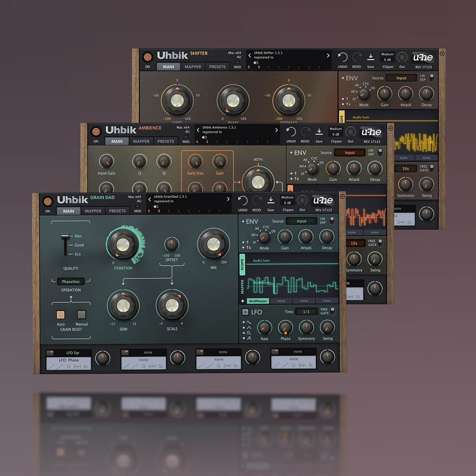The width and height of the screenshot is (476, 476).
Task: Switch to PRESETS tab in Shifter
Action: 217,67
